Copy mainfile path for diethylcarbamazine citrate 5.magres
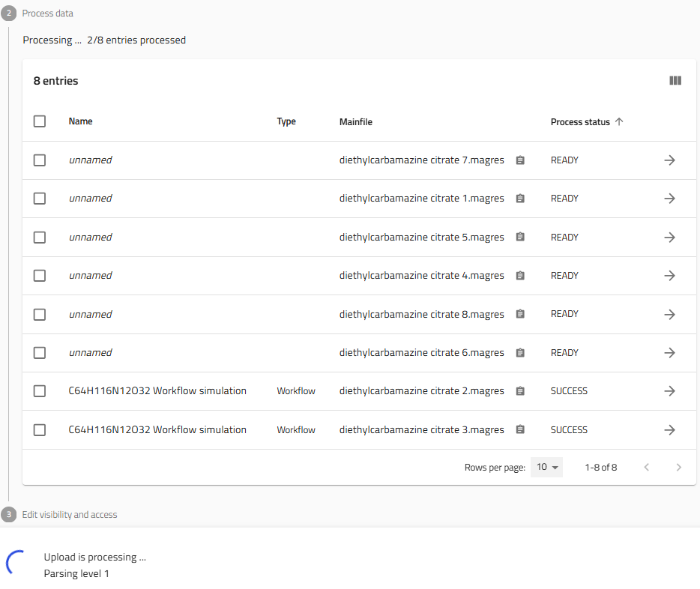Screen dimensions: 700x589 [x=520, y=237]
